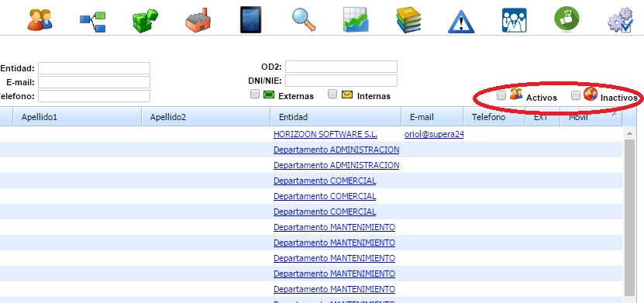Open the HORIZOON SOFTWARE S.L. link
The image size is (644, 303).
[x=325, y=134]
